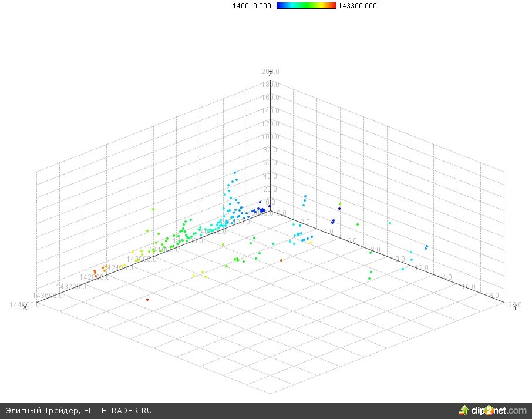Click the 100.0 tick on Z axis
The width and height of the screenshot is (532, 419).
click(271, 137)
